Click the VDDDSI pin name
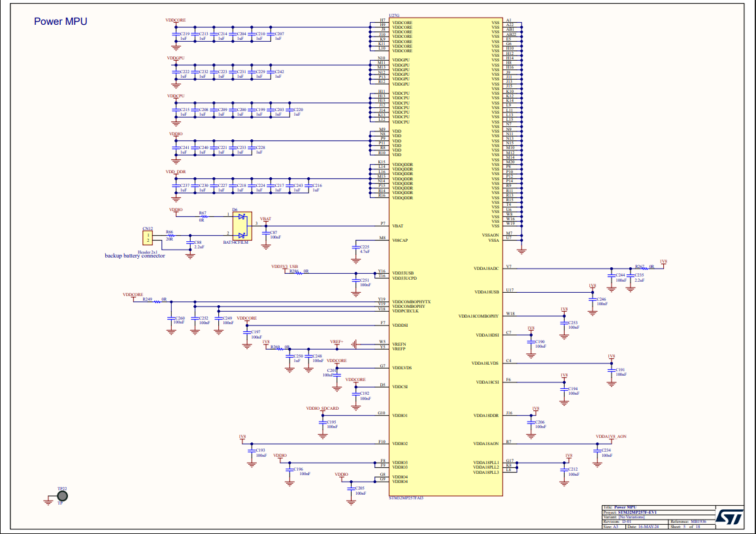This screenshot has width=756, height=534. coord(400,325)
